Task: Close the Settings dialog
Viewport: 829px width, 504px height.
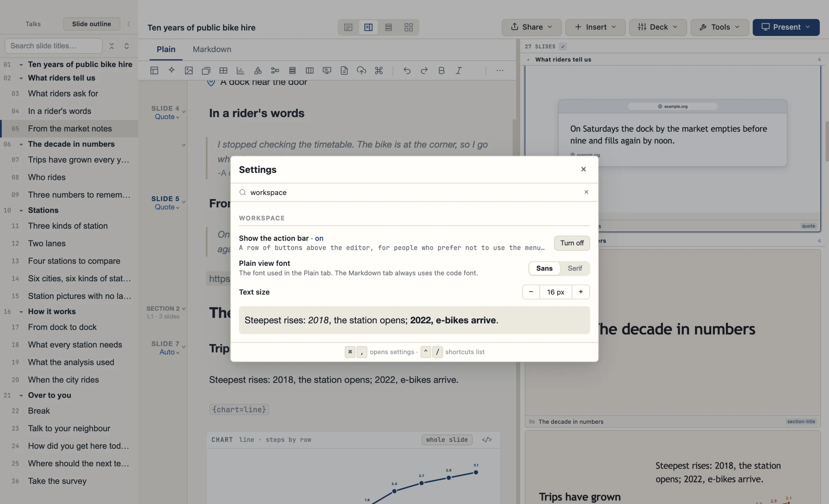Action: point(583,169)
